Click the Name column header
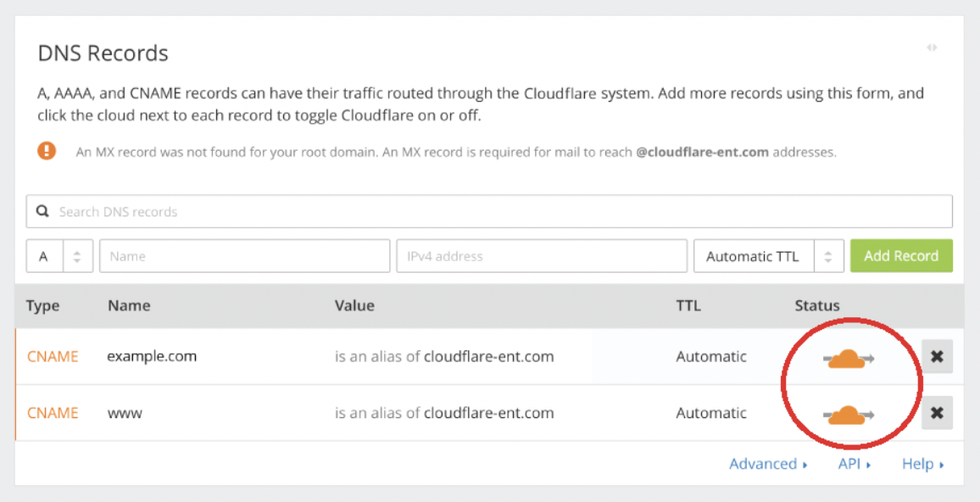This screenshot has height=502, width=980. click(x=129, y=306)
